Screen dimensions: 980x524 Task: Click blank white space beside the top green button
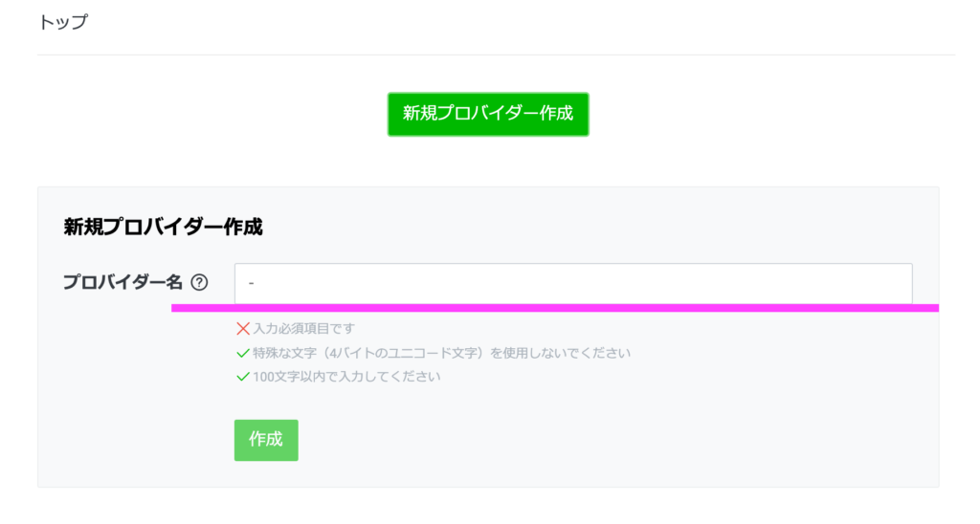pyautogui.click(x=766, y=115)
